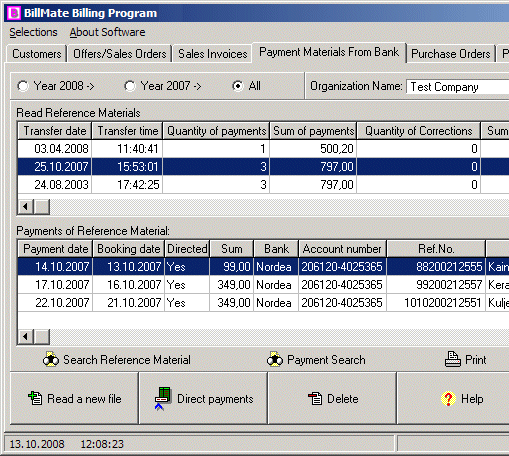Image resolution: width=509 pixels, height=456 pixels.
Task: Open the About Software menu
Action: (x=107, y=32)
